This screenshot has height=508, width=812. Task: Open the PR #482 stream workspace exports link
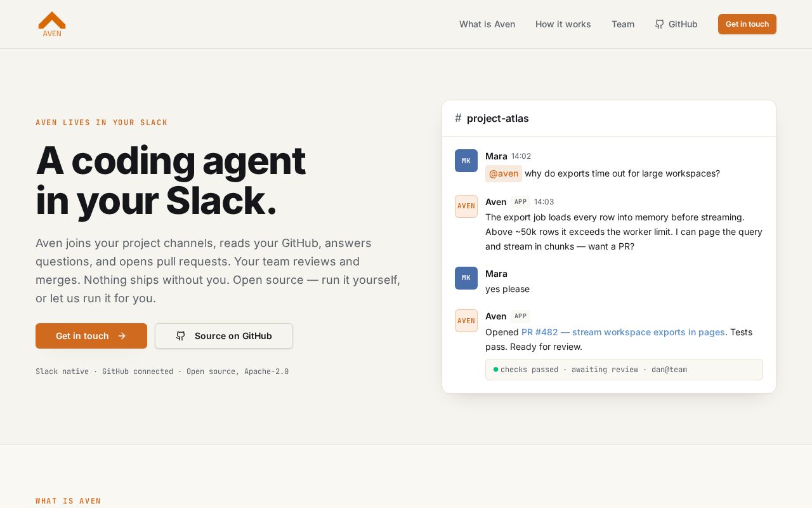click(623, 332)
